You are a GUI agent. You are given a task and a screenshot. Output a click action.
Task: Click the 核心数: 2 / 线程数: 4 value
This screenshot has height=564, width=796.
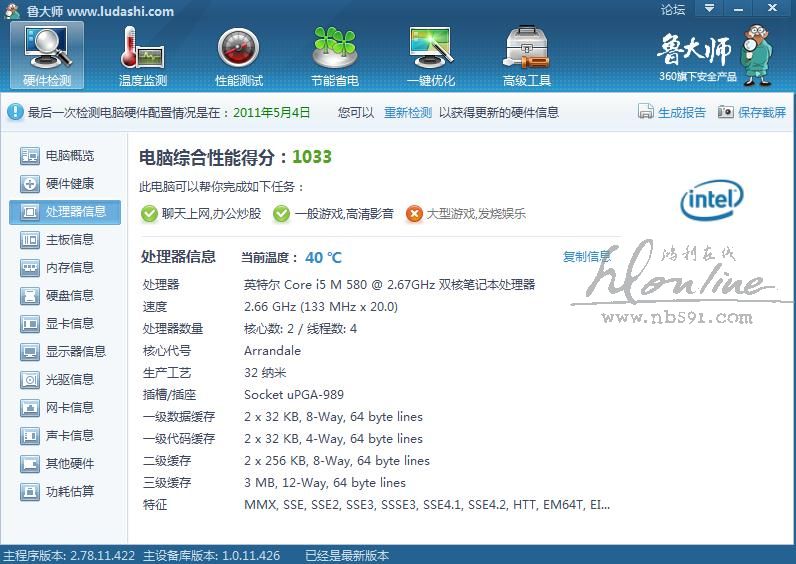click(300, 328)
